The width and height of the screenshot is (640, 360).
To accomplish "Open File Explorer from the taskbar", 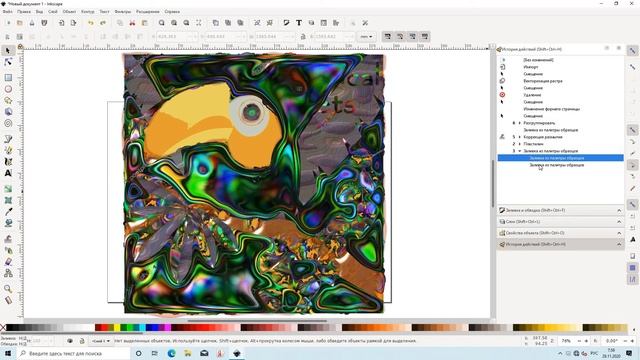I will [x=188, y=353].
